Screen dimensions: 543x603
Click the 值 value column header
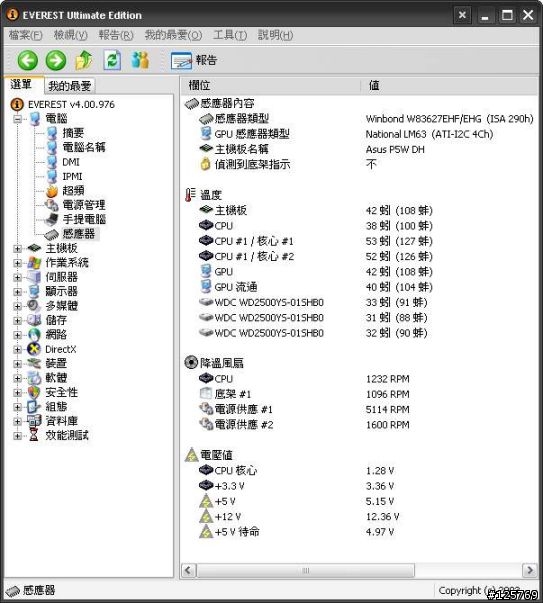[449, 85]
